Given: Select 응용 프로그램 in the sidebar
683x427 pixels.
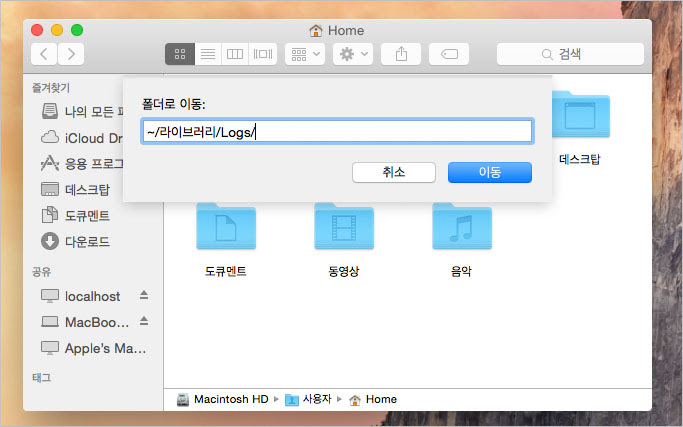Looking at the screenshot, I should coord(82,163).
